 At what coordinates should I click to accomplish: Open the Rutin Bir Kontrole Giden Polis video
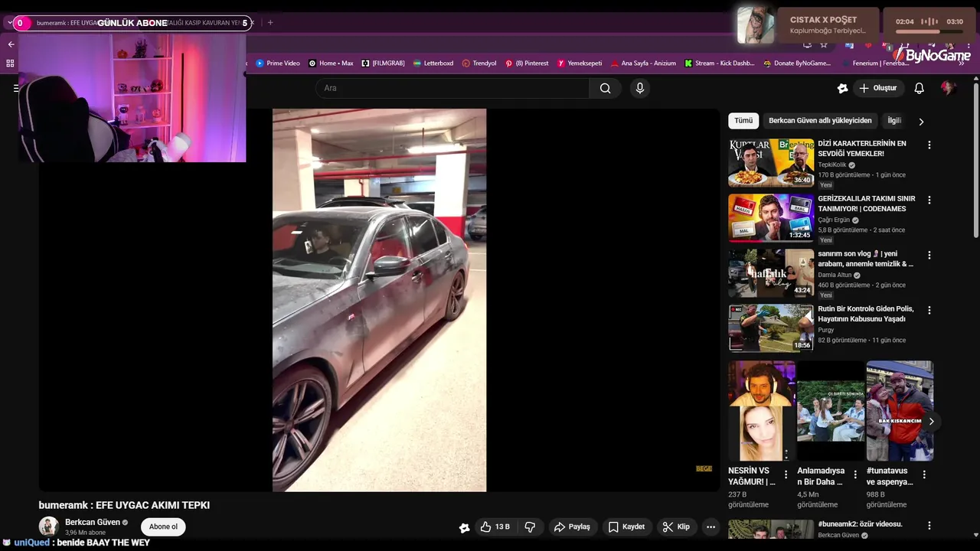pyautogui.click(x=771, y=328)
